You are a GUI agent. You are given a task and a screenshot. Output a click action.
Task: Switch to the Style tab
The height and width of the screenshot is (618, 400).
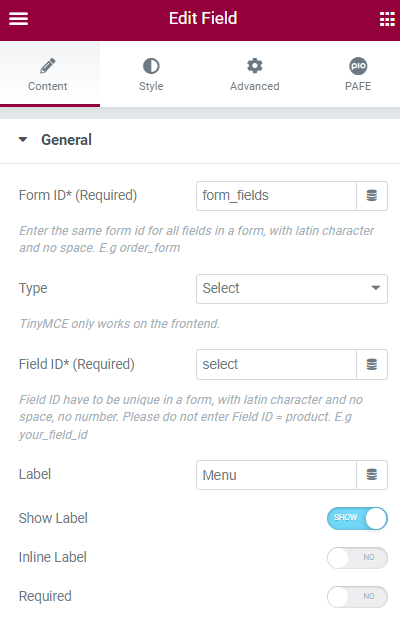click(151, 74)
